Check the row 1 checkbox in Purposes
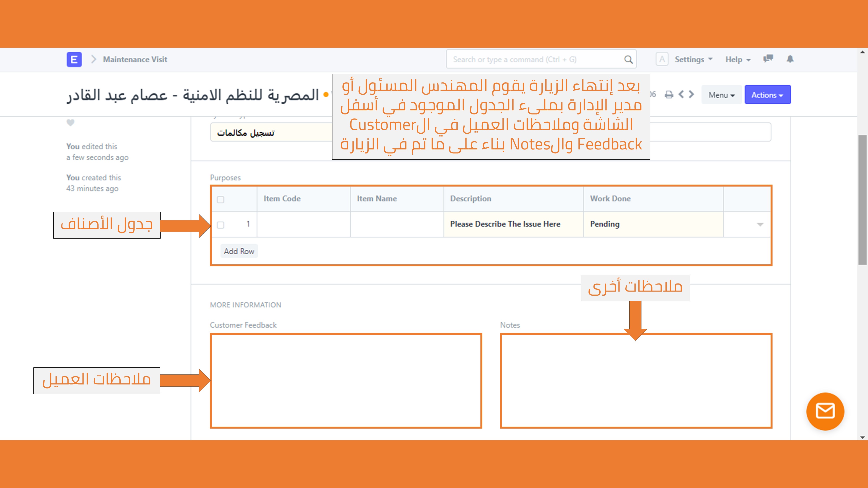This screenshot has height=488, width=868. [220, 225]
